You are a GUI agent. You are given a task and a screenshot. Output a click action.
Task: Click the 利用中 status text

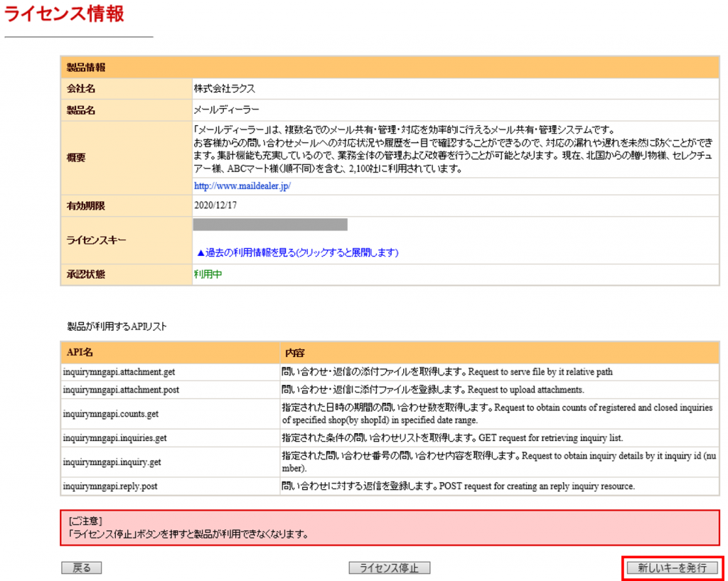(x=208, y=274)
